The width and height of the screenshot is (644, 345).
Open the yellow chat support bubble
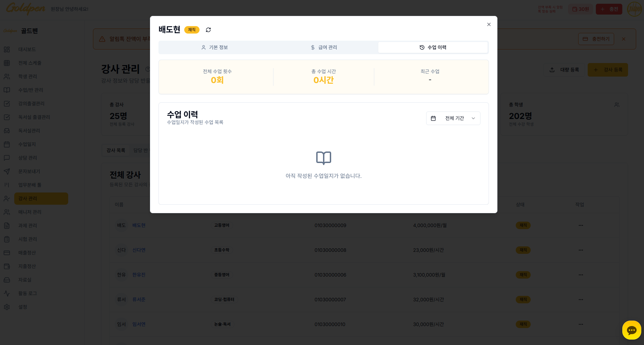point(631,330)
